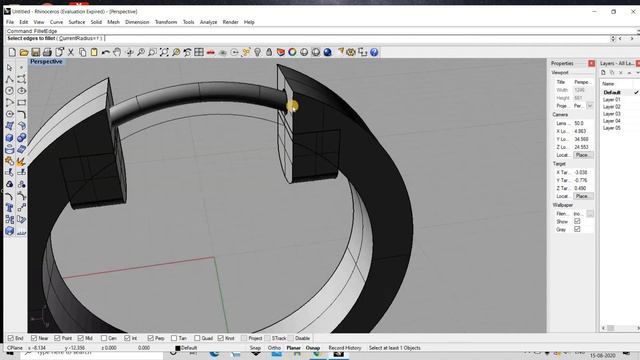Viewport: 640px width, 360px height.
Task: Click the Cut scissors icon
Action: click(71, 52)
